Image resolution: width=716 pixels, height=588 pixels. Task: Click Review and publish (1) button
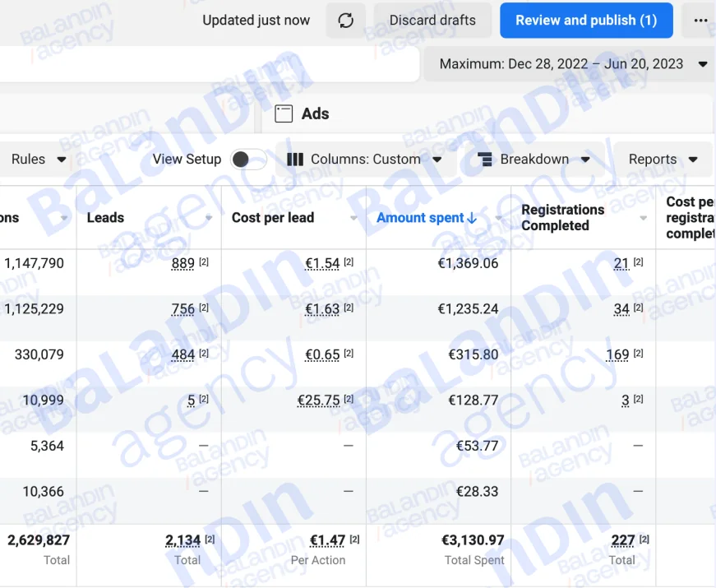[586, 21]
